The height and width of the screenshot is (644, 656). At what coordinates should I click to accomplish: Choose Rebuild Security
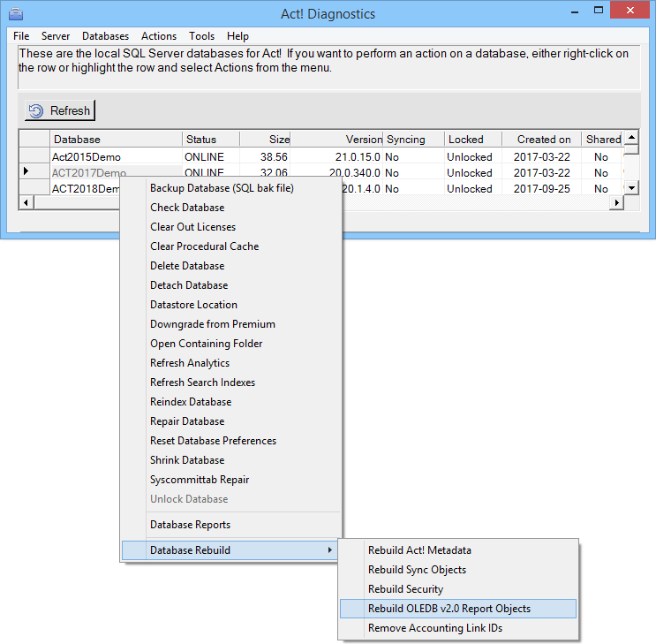[x=458, y=589]
